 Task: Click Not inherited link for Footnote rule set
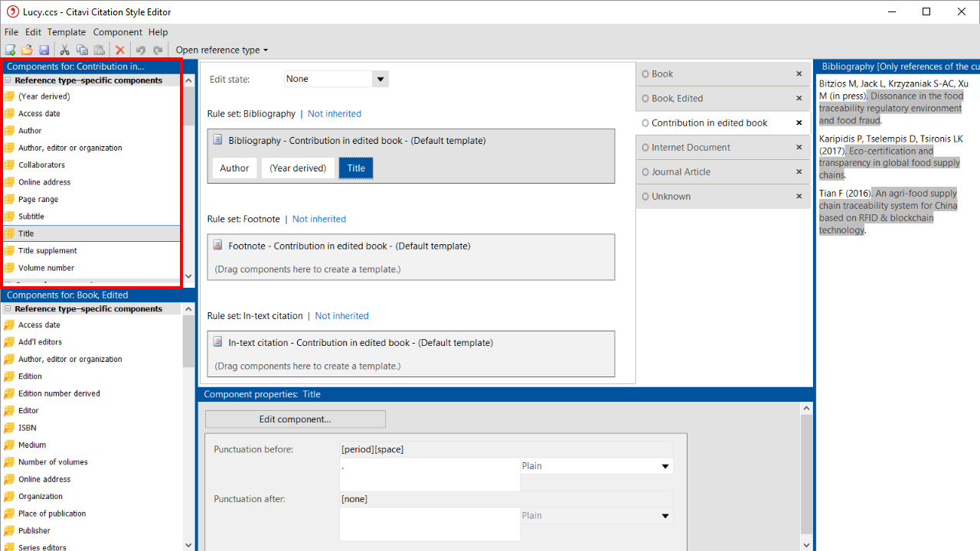[319, 220]
